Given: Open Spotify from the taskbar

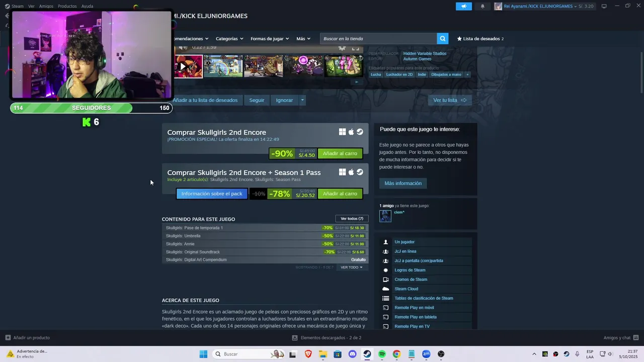Looking at the screenshot, I should pyautogui.click(x=382, y=354).
